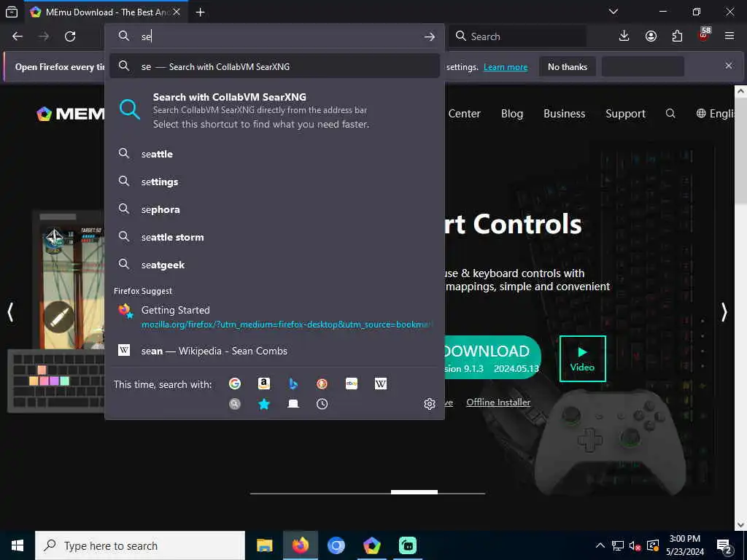This screenshot has width=747, height=560.
Task: Choose the "settings" suggestion
Action: pyautogui.click(x=274, y=182)
